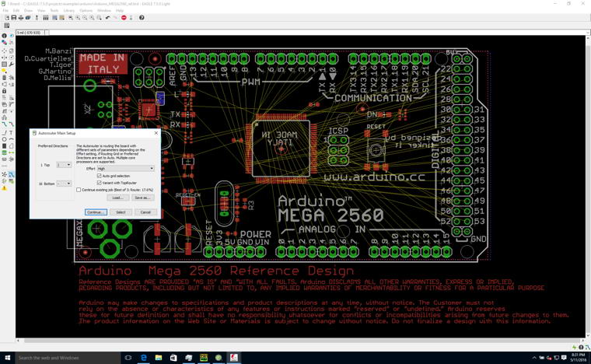Enable Continue existing job checkbox
The width and height of the screenshot is (591, 364).
[79, 190]
